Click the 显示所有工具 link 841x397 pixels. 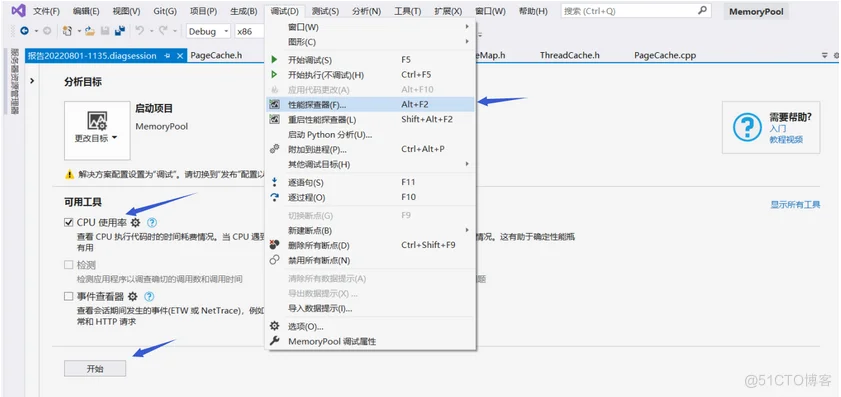pyautogui.click(x=795, y=204)
